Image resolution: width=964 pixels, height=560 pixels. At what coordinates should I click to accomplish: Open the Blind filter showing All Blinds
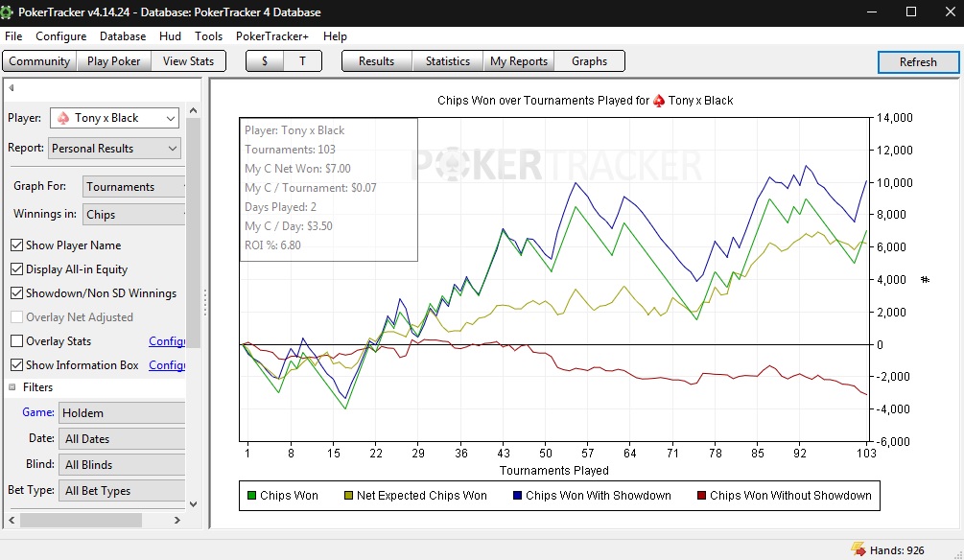(x=122, y=465)
